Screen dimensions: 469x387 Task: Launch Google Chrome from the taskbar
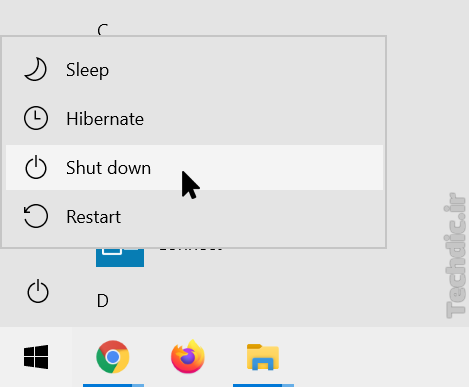pos(113,357)
